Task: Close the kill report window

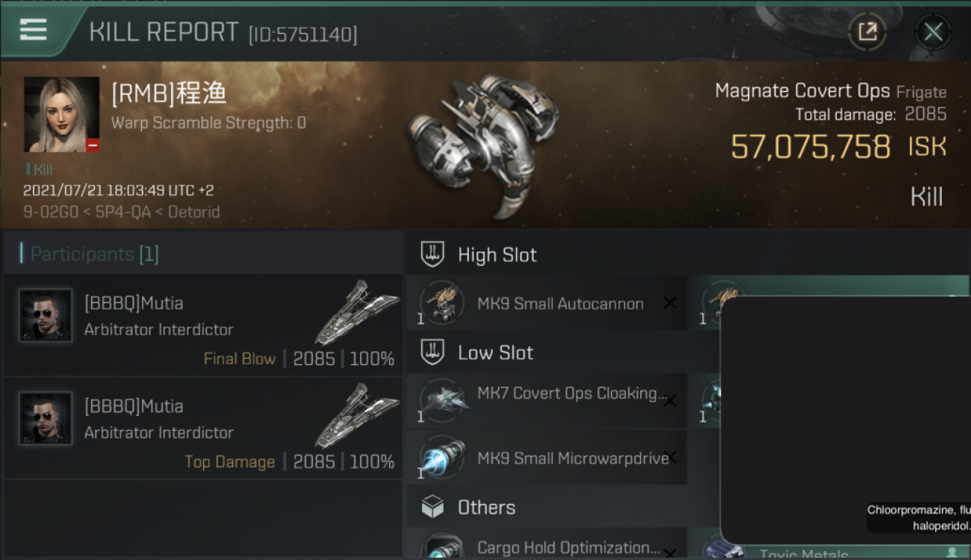Action: 933,32
